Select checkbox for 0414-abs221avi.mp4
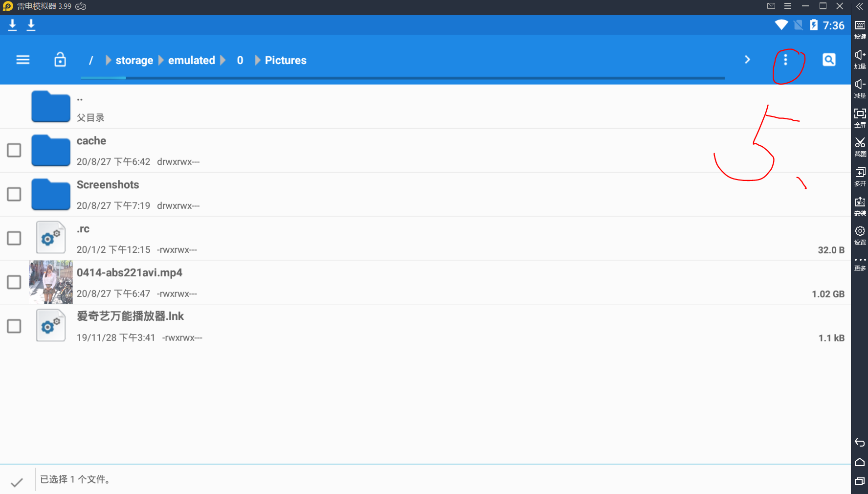 point(14,282)
